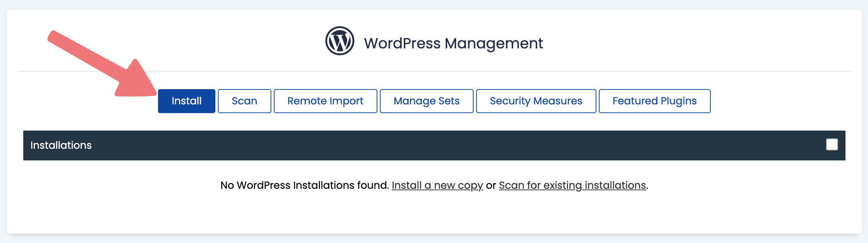Open the Remote Import option
868x243 pixels.
coord(325,101)
